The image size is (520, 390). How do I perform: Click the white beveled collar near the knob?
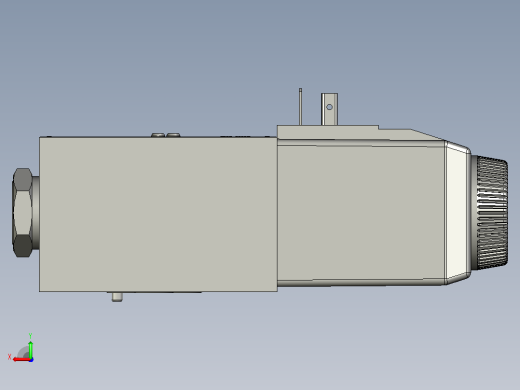[458, 213]
